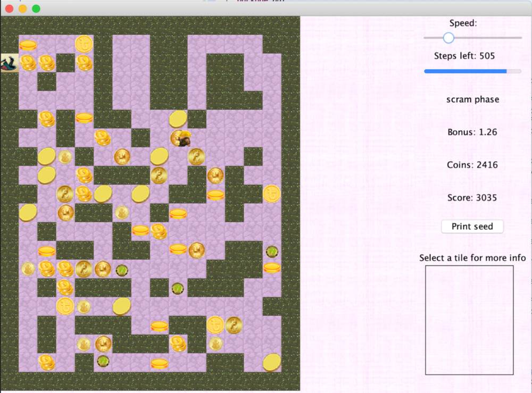
Task: Click the S-coin stack beside the fallen bot
Action: pyautogui.click(x=29, y=63)
